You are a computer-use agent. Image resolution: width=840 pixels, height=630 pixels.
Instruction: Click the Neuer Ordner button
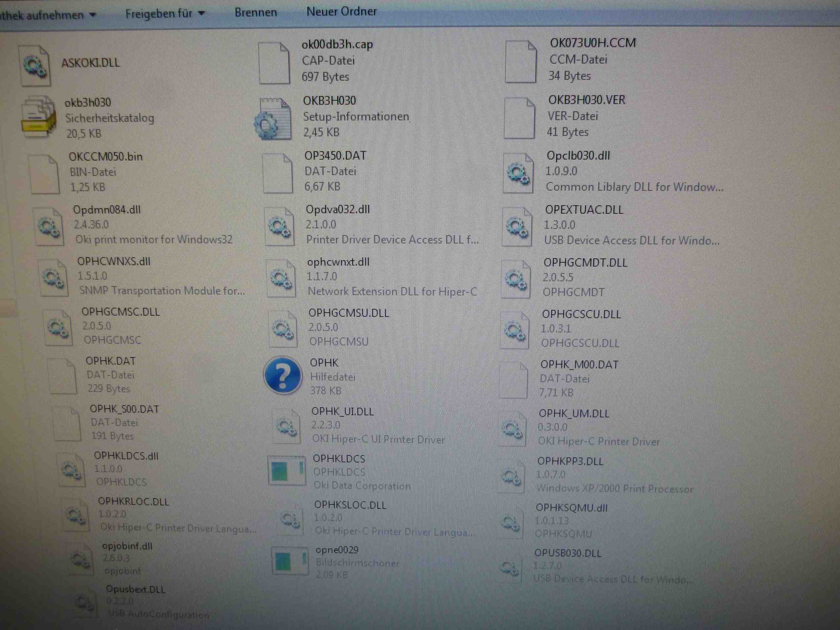click(x=341, y=11)
